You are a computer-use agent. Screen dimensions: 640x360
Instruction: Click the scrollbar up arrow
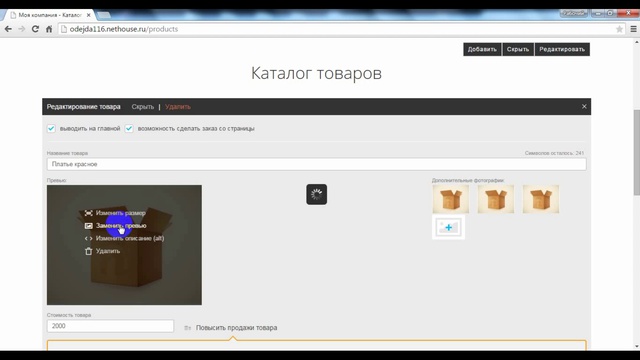(x=637, y=42)
